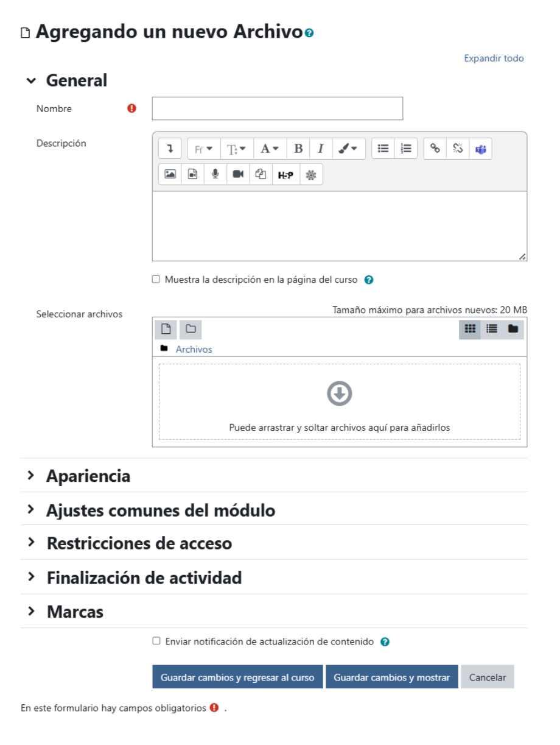Click the insert link chain icon

point(435,149)
